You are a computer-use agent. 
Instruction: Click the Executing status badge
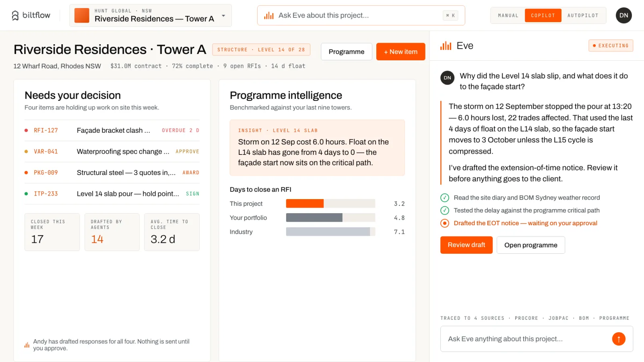[x=611, y=45]
